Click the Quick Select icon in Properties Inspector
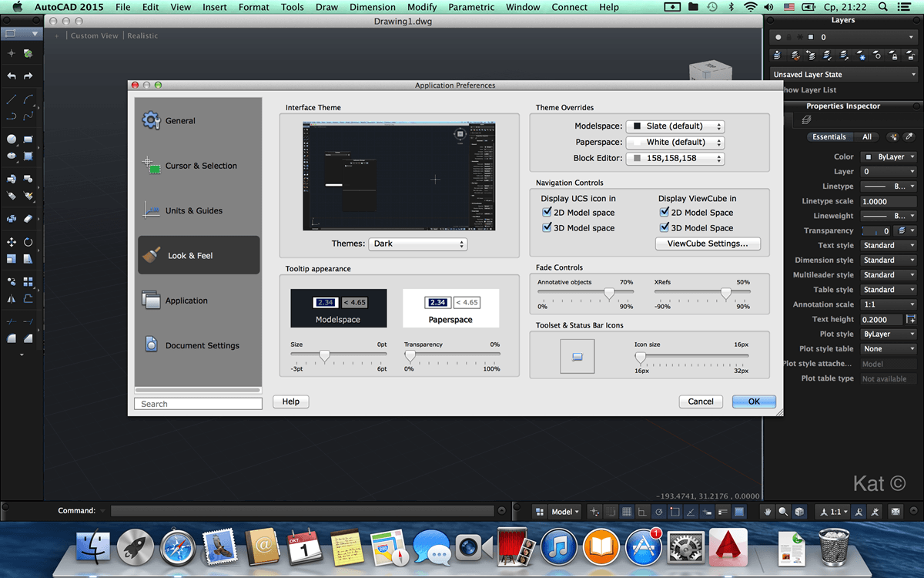The image size is (924, 578). tap(893, 136)
